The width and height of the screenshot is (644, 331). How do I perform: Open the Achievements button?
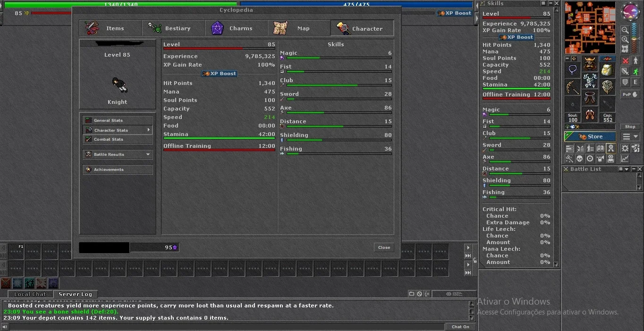click(118, 170)
